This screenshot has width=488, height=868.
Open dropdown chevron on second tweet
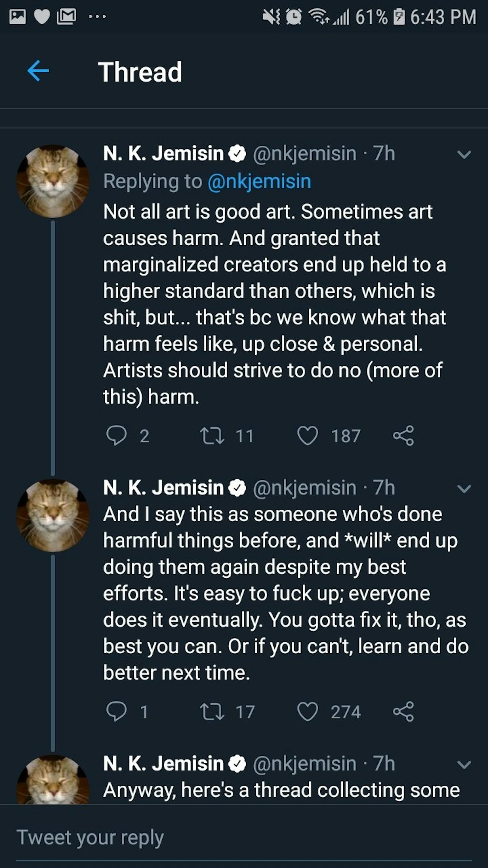pos(464,489)
